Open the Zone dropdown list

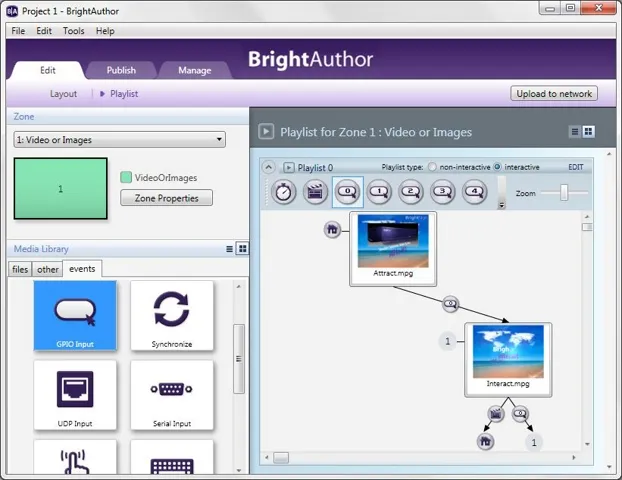[119, 140]
